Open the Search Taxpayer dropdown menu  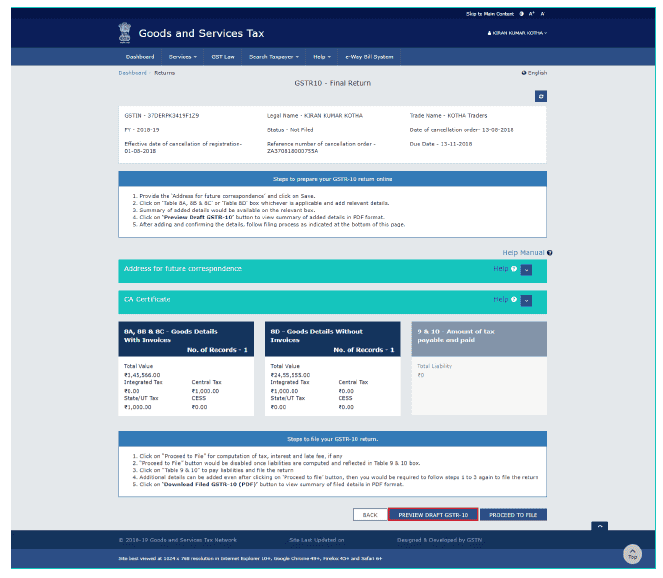pyautogui.click(x=274, y=57)
